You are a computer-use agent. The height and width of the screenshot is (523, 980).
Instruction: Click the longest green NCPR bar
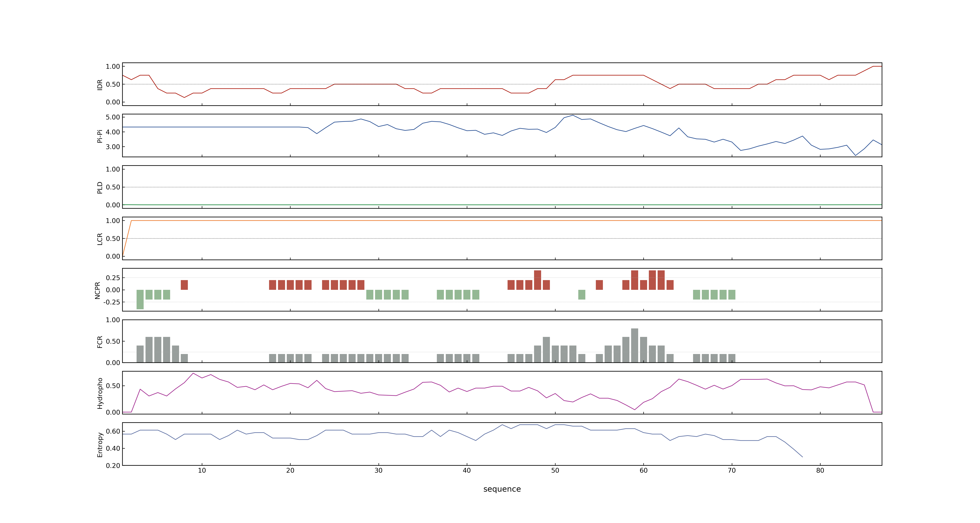pyautogui.click(x=140, y=300)
